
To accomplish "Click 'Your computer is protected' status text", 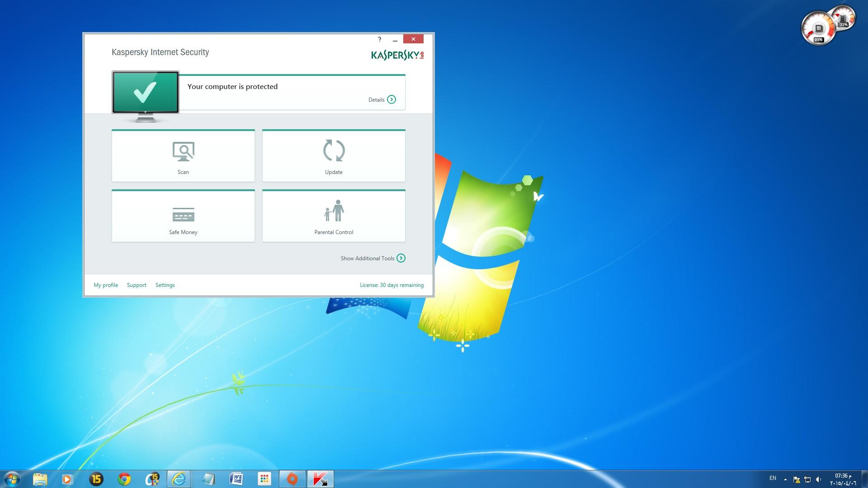I will [x=232, y=87].
